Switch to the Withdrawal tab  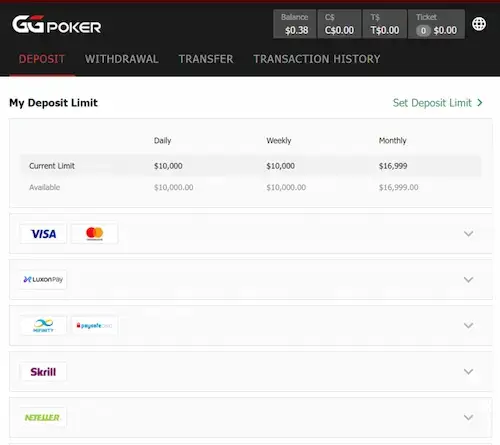[x=122, y=59]
